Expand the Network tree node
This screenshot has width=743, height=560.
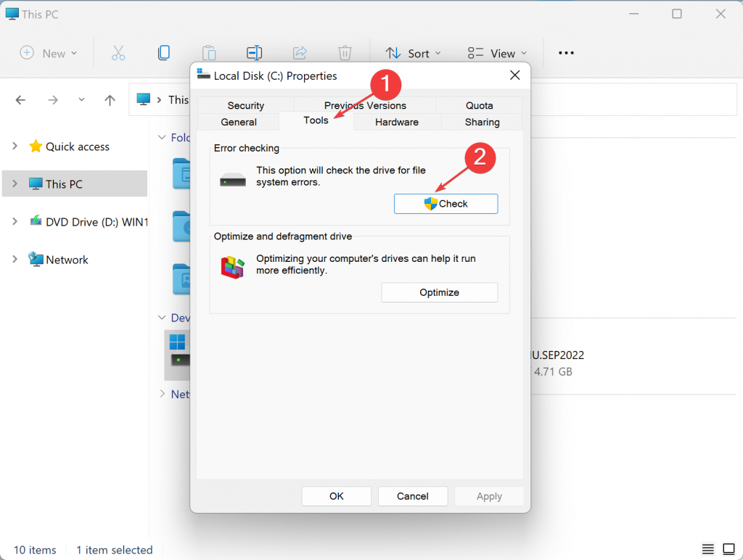(x=15, y=259)
